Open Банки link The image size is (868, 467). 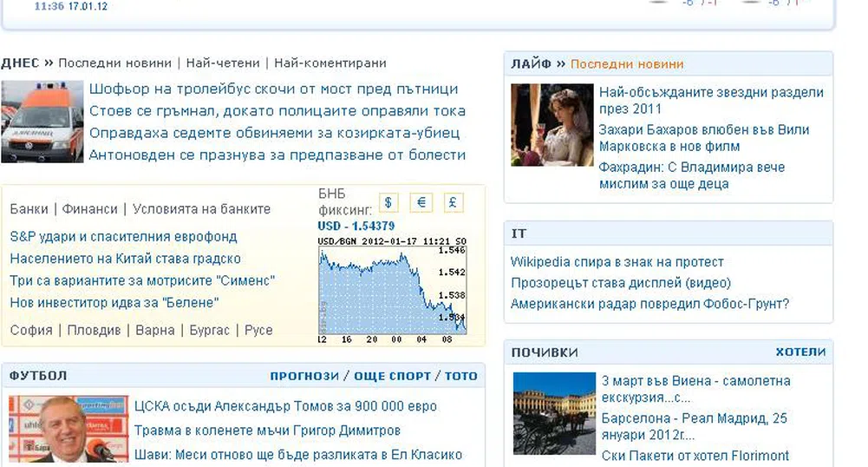[x=29, y=209]
